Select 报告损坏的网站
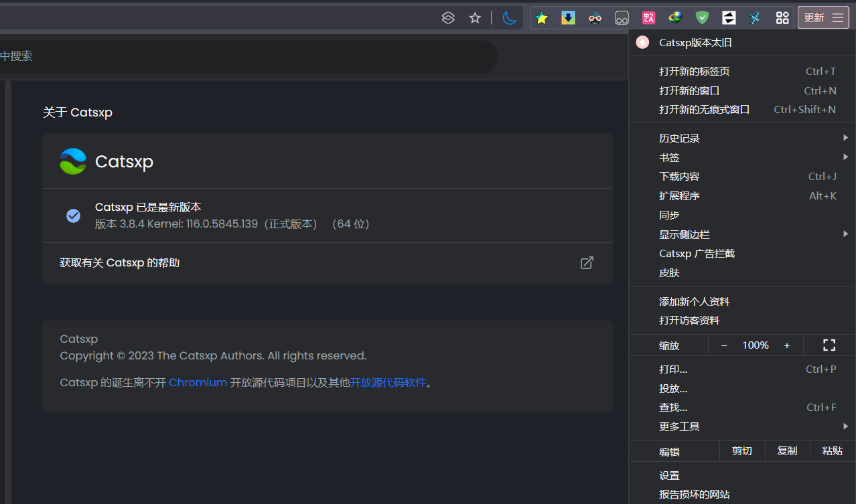This screenshot has height=504, width=856. (742, 495)
